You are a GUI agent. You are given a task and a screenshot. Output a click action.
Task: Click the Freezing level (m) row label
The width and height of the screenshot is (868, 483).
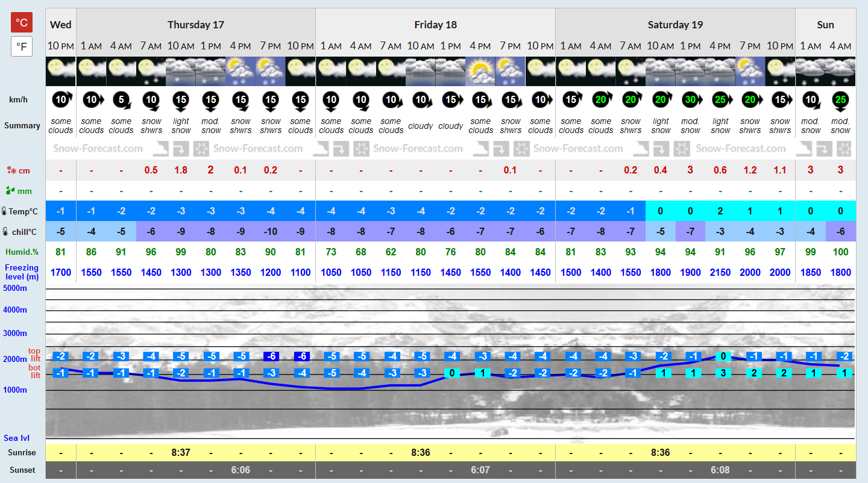(x=22, y=272)
